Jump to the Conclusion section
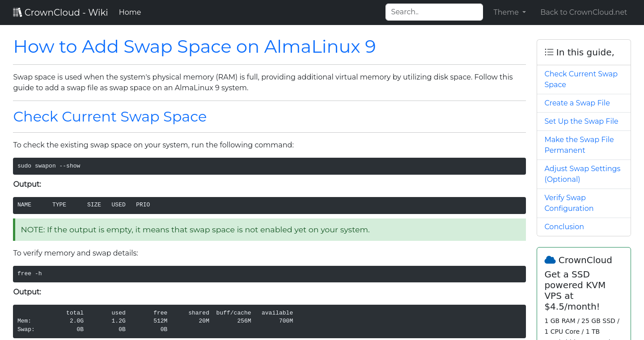Screen dimensions: 644x340 point(564,227)
